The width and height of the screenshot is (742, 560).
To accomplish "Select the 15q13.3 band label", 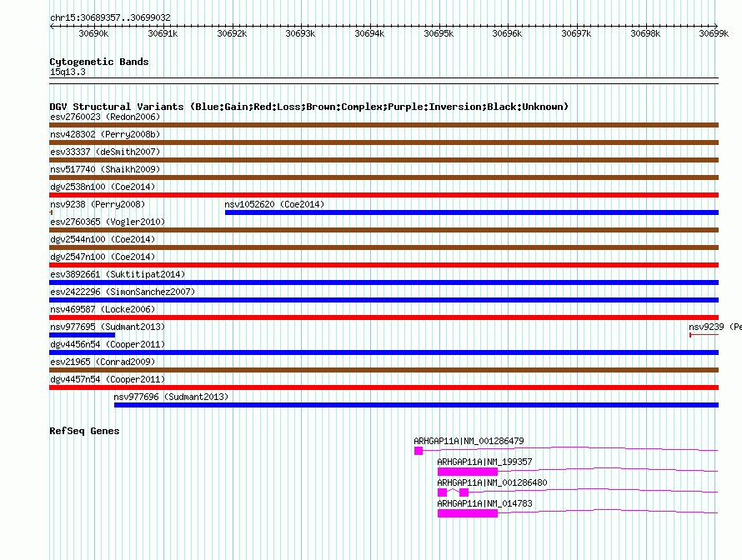I will (68, 72).
